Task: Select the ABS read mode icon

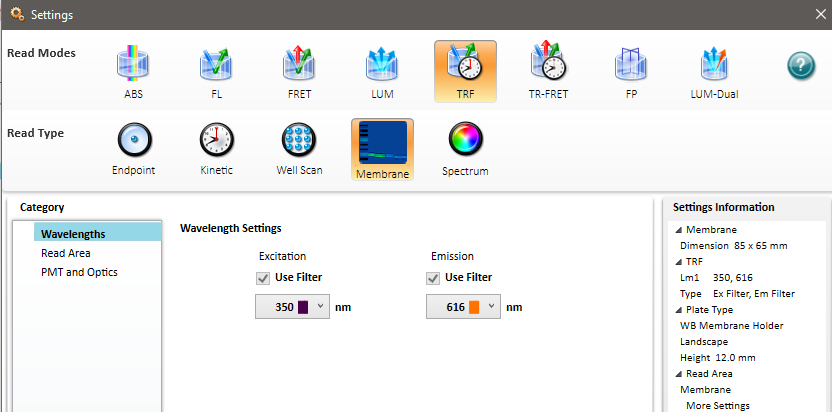Action: (133, 64)
